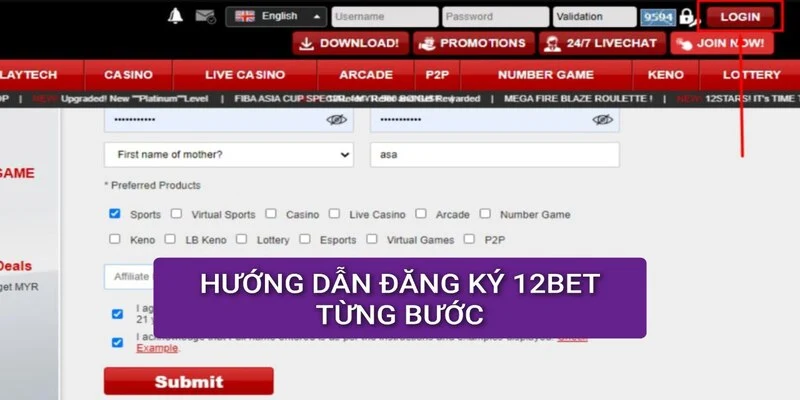Uncheck the Sports checkbox
The width and height of the screenshot is (800, 400).
click(115, 213)
